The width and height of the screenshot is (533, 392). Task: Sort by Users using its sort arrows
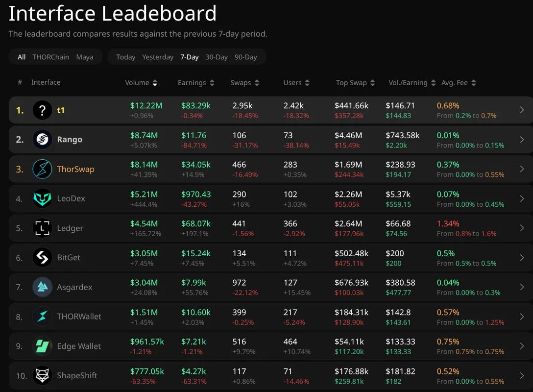307,83
